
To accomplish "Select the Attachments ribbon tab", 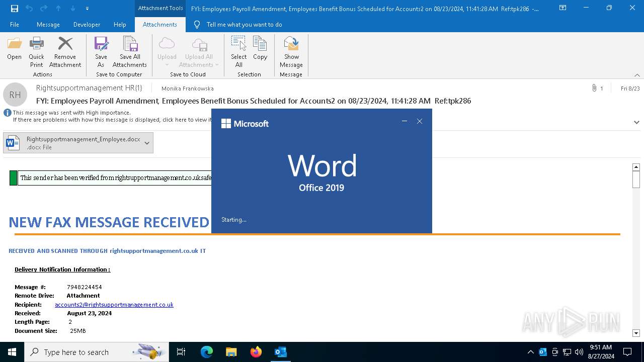I will [x=159, y=25].
